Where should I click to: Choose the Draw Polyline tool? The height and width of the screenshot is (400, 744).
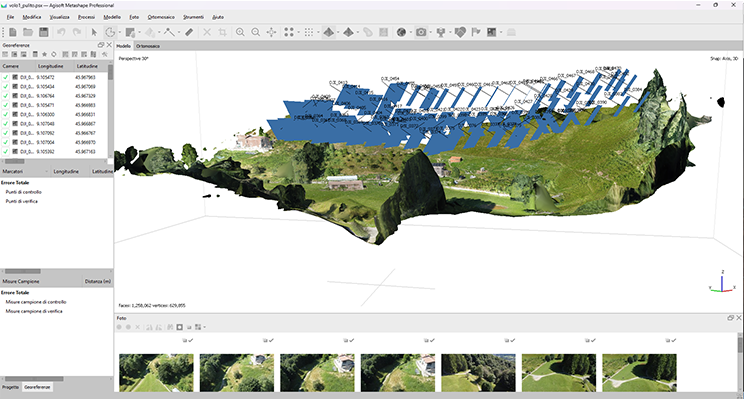pos(169,32)
